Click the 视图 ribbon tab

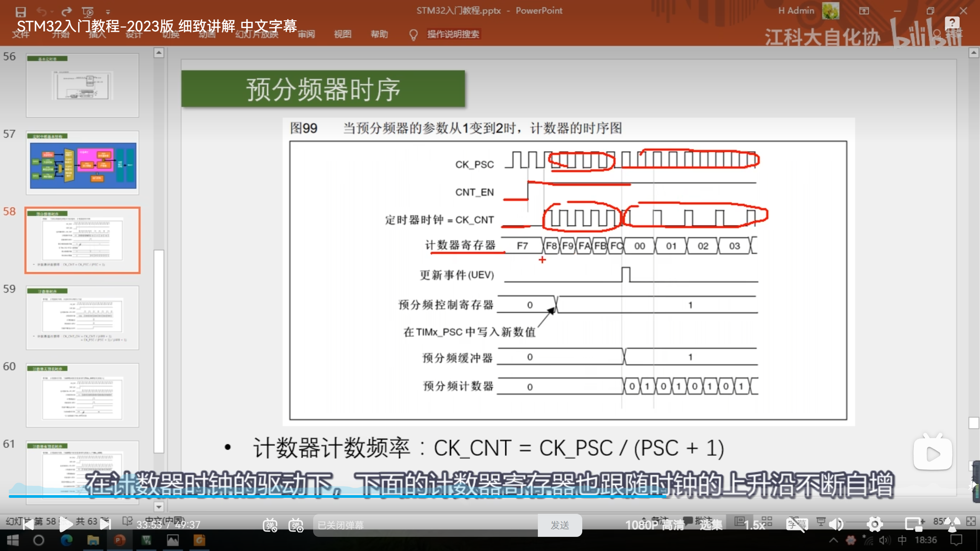click(x=342, y=34)
